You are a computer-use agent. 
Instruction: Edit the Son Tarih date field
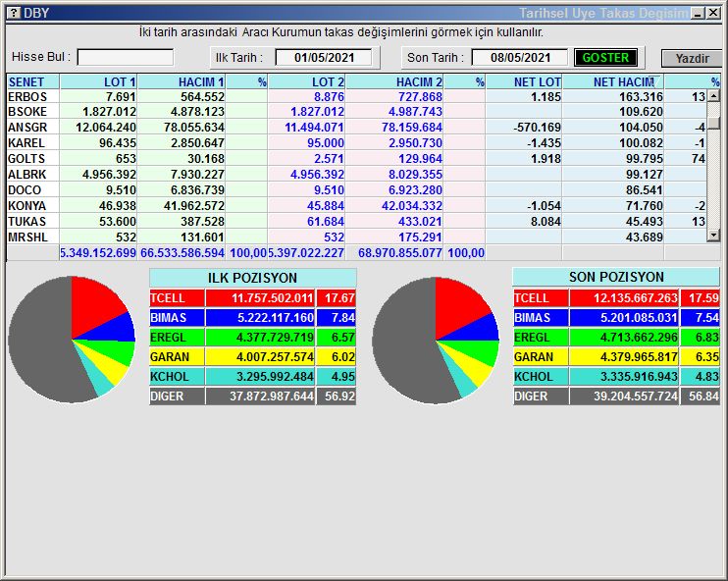click(x=520, y=58)
